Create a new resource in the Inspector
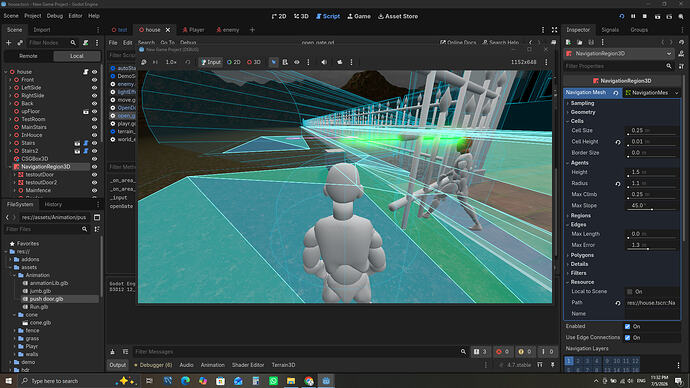The width and height of the screenshot is (690, 388). [568, 42]
